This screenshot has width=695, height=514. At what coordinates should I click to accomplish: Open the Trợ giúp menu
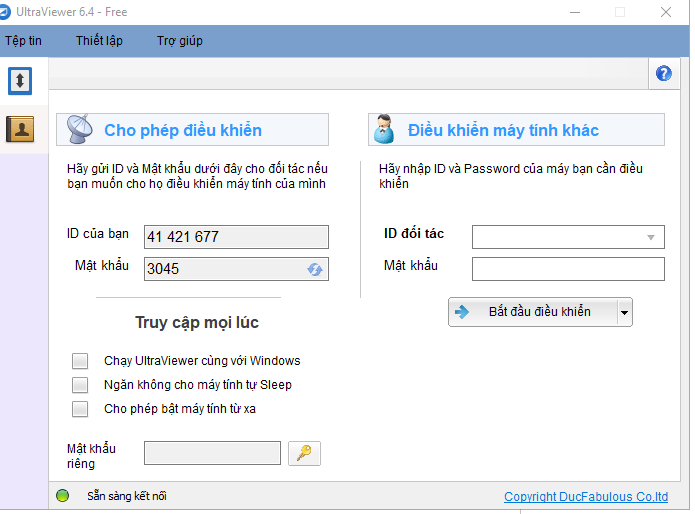coord(180,41)
